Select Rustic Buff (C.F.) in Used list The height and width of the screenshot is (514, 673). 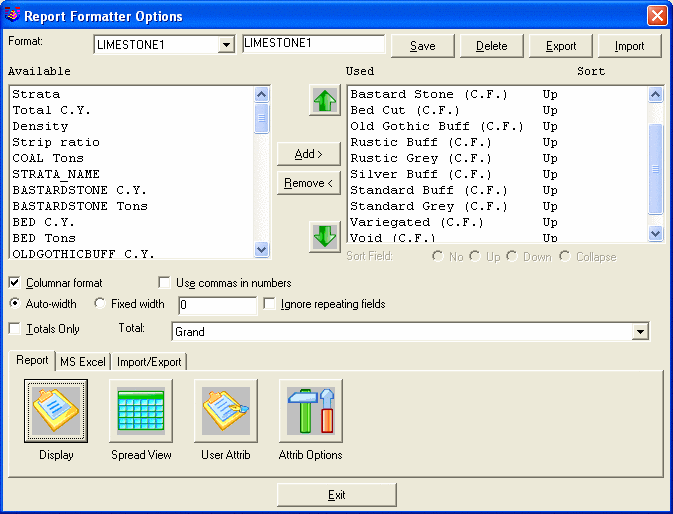pyautogui.click(x=497, y=142)
